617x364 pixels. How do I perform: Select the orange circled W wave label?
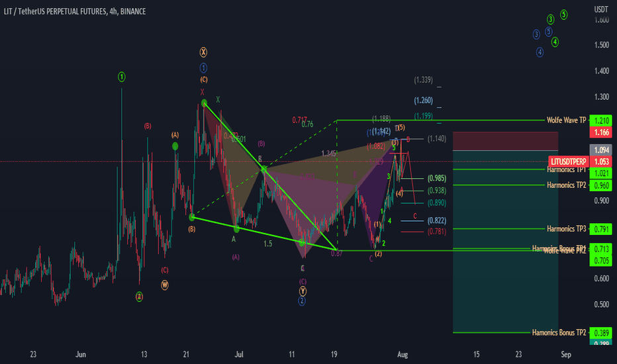[165, 285]
